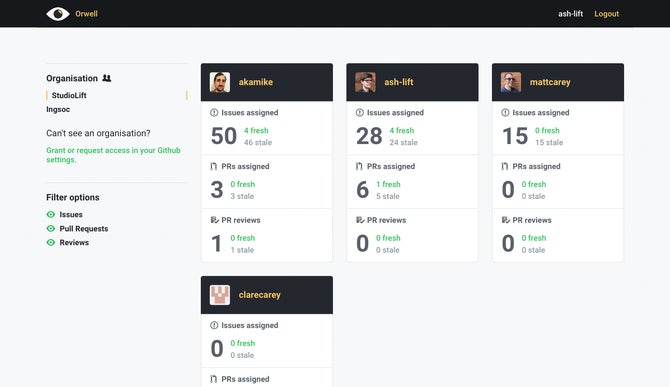Toggle the Reviews filter eye

point(51,243)
